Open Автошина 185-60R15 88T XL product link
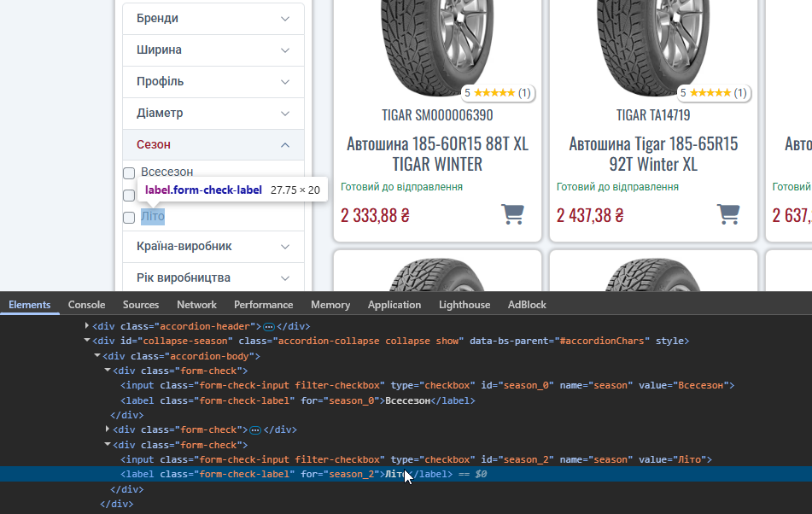 437,154
